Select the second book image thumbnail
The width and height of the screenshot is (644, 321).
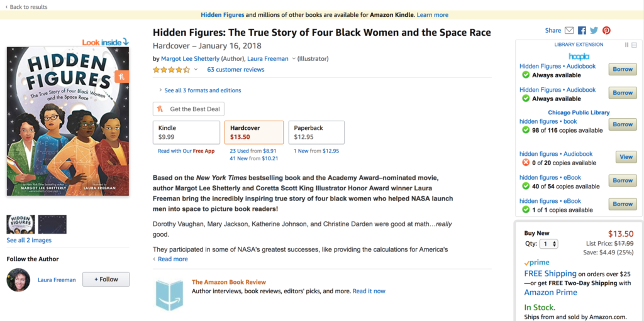pyautogui.click(x=52, y=224)
